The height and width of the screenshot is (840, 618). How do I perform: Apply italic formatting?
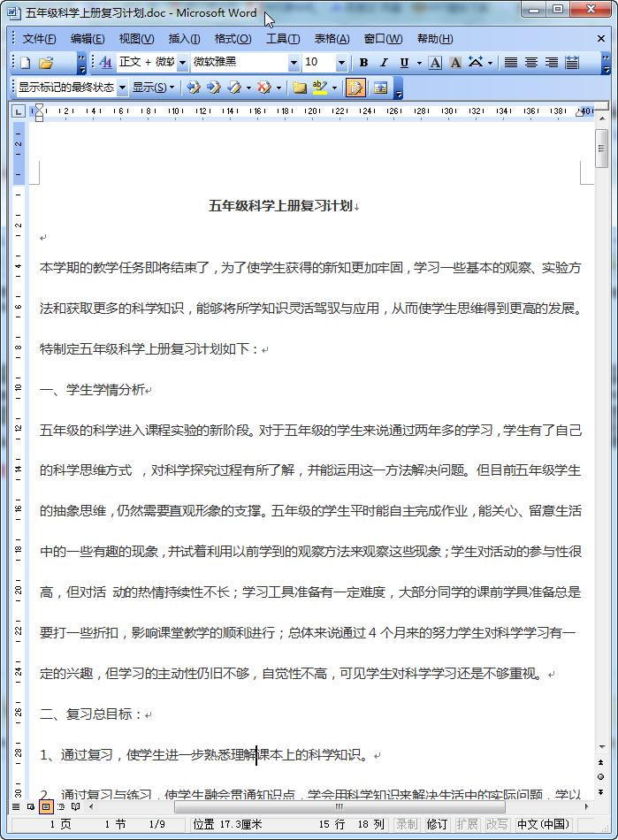coord(384,63)
